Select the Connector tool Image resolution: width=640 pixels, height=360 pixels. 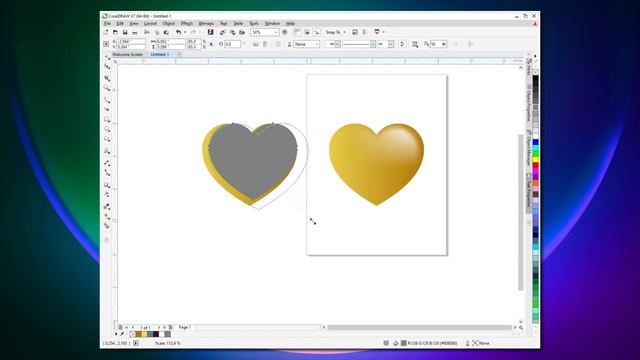pos(107,173)
